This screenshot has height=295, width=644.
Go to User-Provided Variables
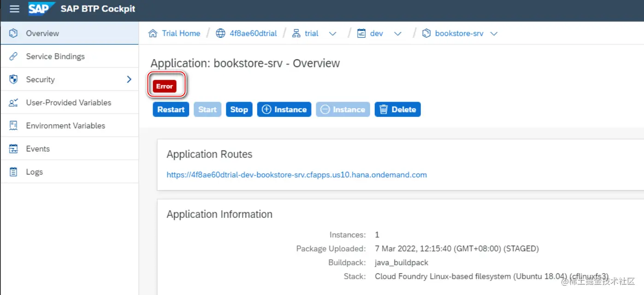[69, 102]
